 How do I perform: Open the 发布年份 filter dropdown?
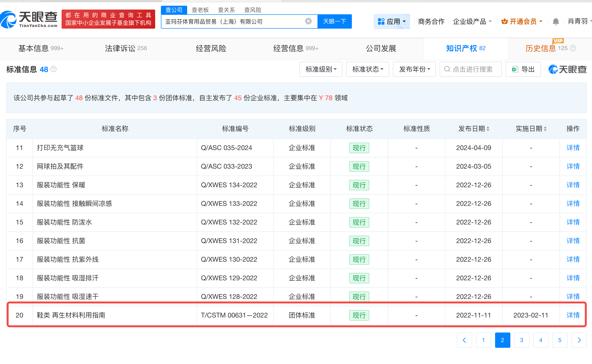tap(414, 69)
